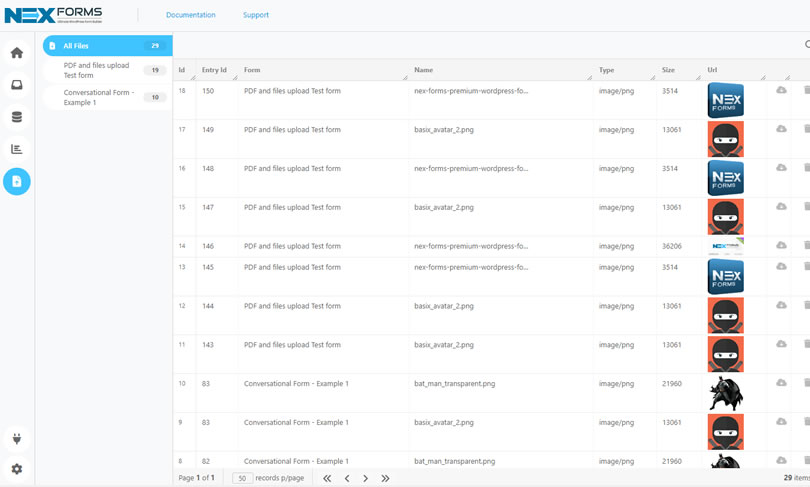Open the Documentation link

191,15
